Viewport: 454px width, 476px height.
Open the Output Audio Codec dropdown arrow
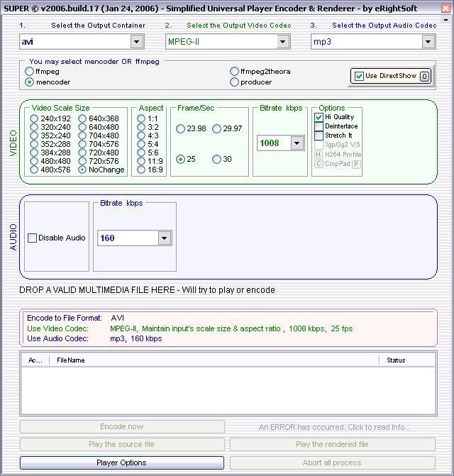pyautogui.click(x=428, y=42)
